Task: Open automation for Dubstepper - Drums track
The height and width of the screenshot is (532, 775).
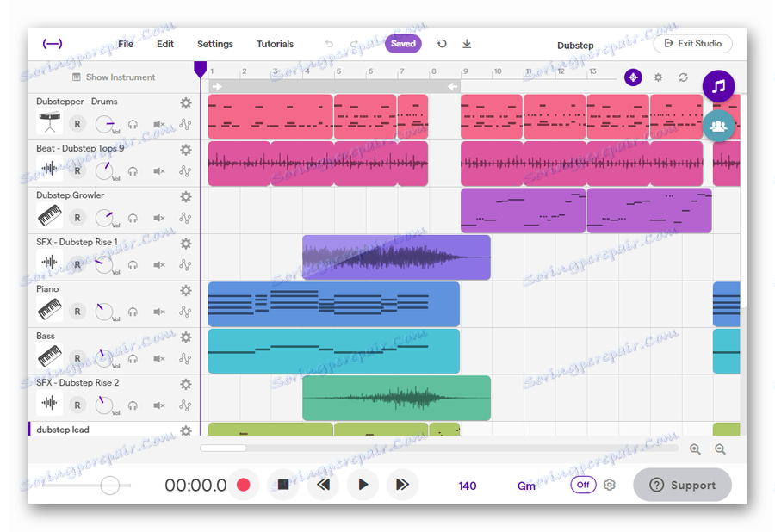Action: point(185,124)
